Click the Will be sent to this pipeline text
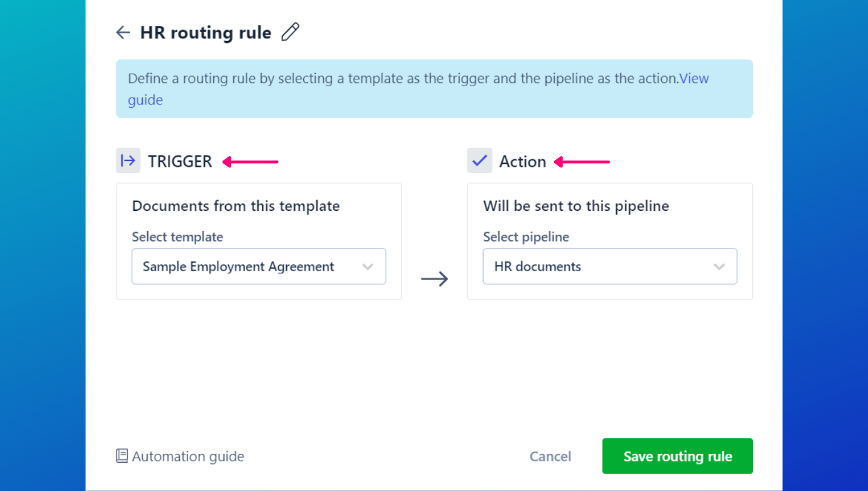Image resolution: width=868 pixels, height=491 pixels. (576, 206)
